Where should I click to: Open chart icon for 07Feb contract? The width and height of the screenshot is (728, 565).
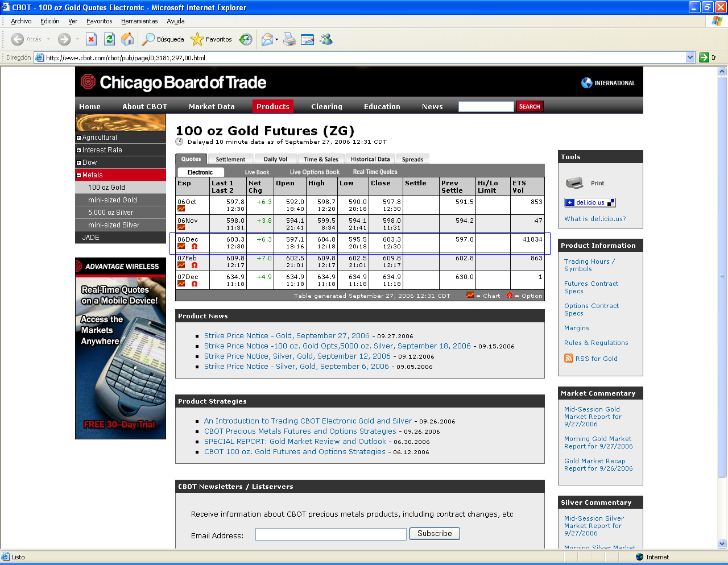pyautogui.click(x=181, y=265)
